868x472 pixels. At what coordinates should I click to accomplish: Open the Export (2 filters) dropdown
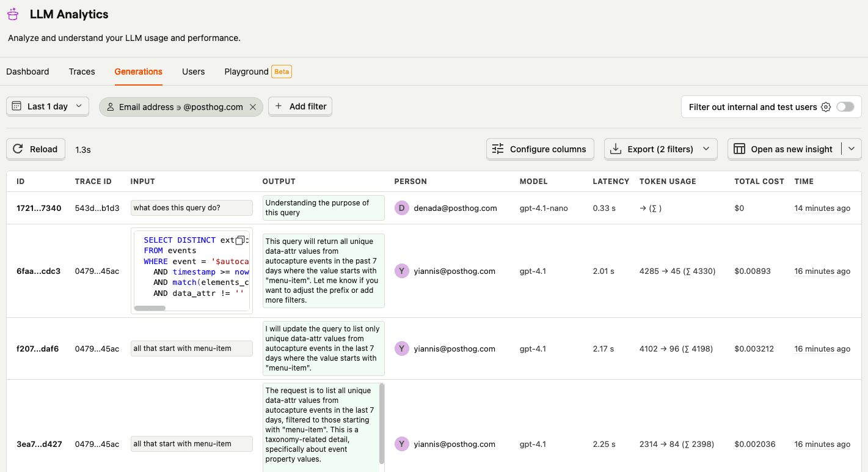pos(660,149)
